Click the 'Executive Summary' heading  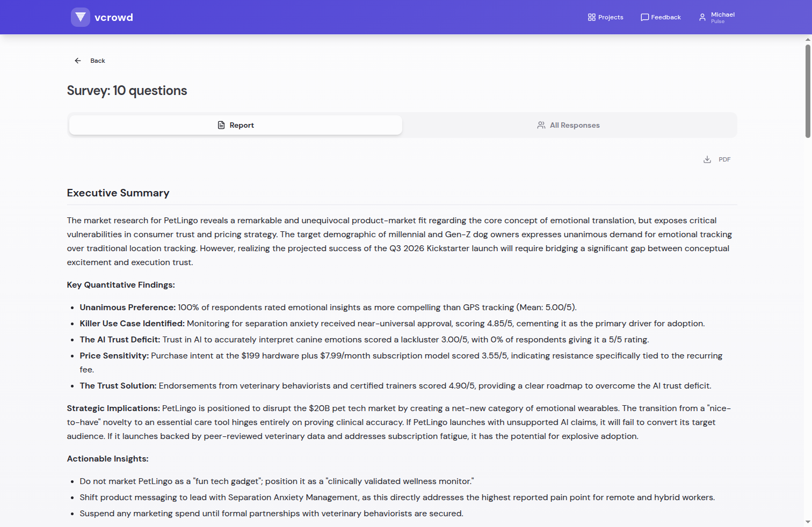pyautogui.click(x=118, y=193)
